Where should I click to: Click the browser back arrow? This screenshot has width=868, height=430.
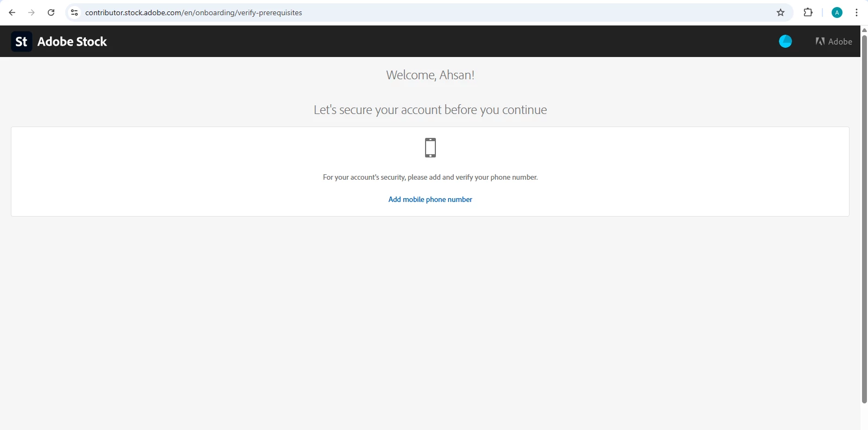pos(12,12)
